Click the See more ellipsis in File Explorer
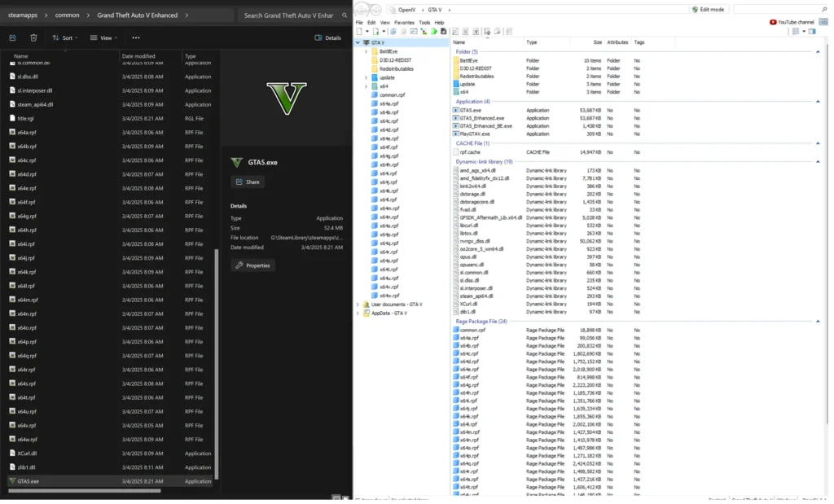The image size is (834, 504). coord(136,37)
